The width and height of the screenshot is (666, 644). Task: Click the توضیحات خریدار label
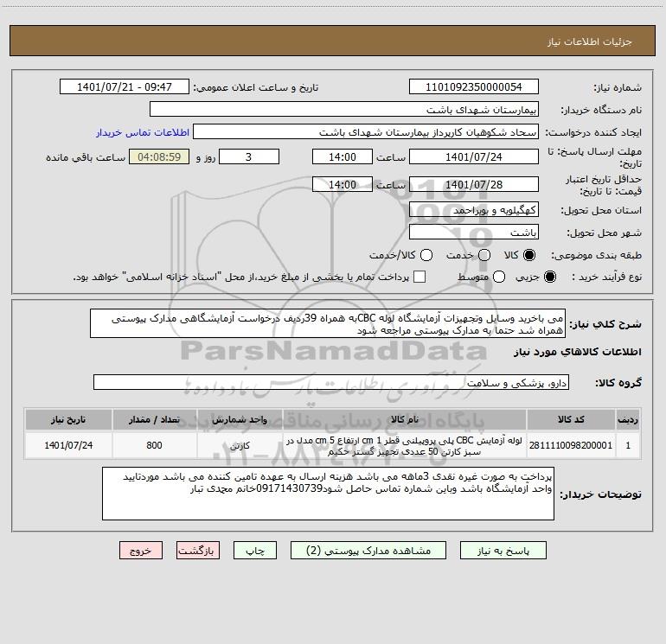pos(600,494)
